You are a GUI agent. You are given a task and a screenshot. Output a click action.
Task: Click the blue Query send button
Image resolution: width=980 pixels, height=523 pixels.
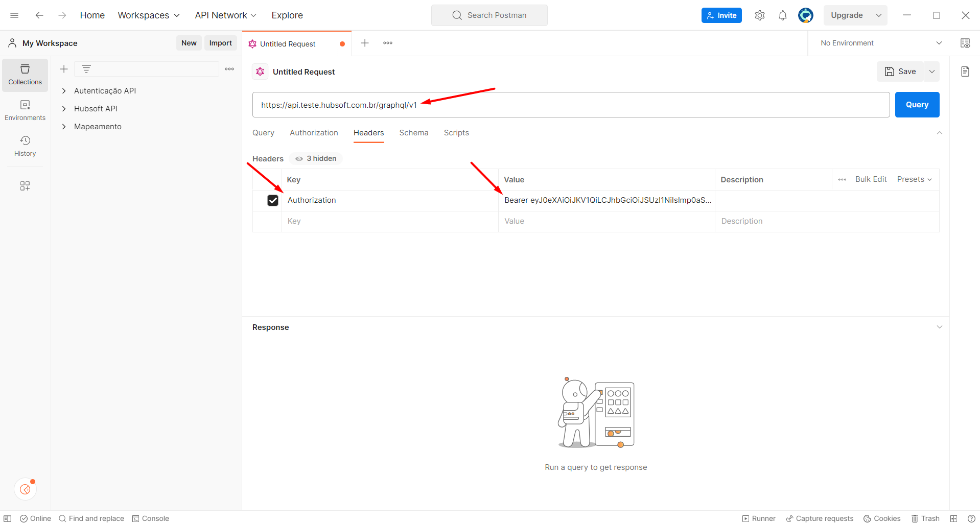(x=917, y=105)
